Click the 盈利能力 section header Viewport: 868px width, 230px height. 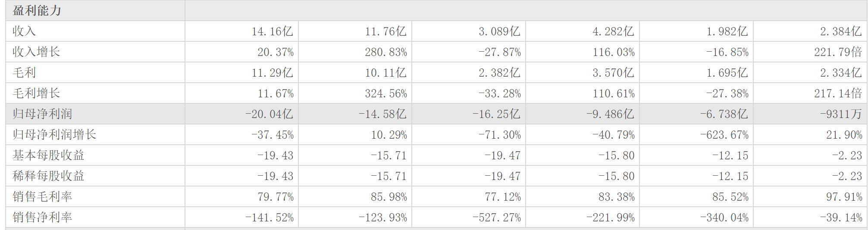click(37, 10)
